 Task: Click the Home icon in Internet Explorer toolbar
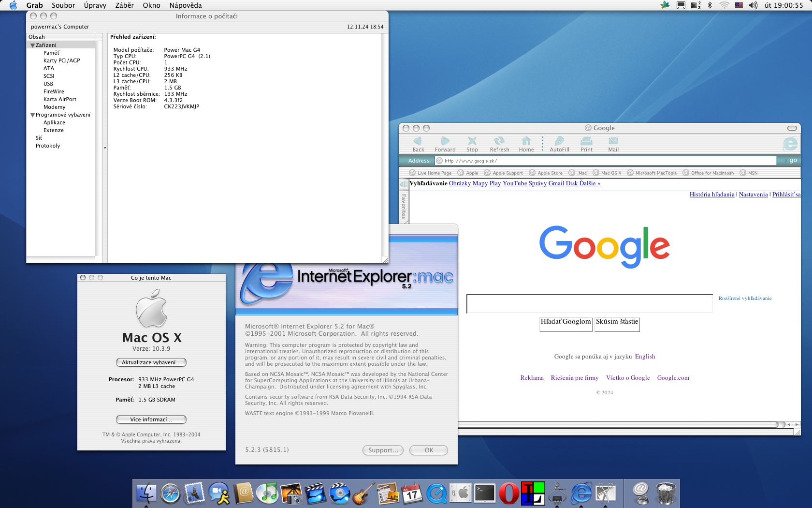click(526, 141)
